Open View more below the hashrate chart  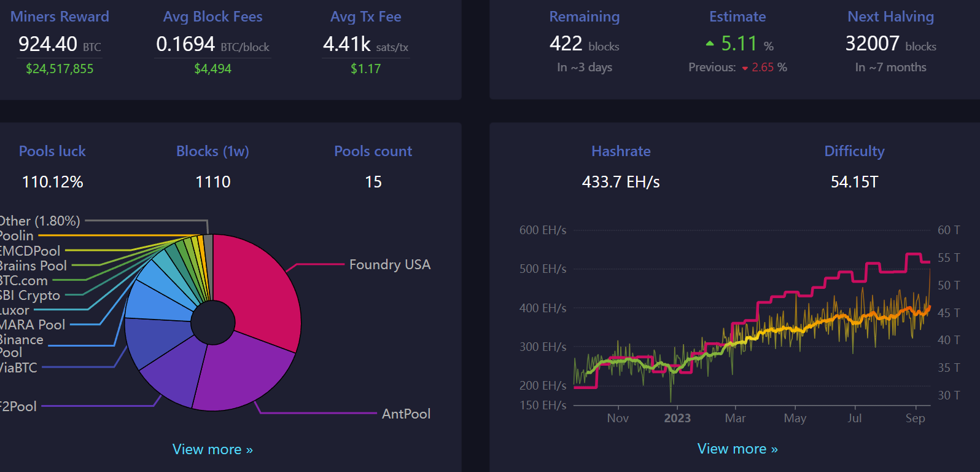coord(737,449)
